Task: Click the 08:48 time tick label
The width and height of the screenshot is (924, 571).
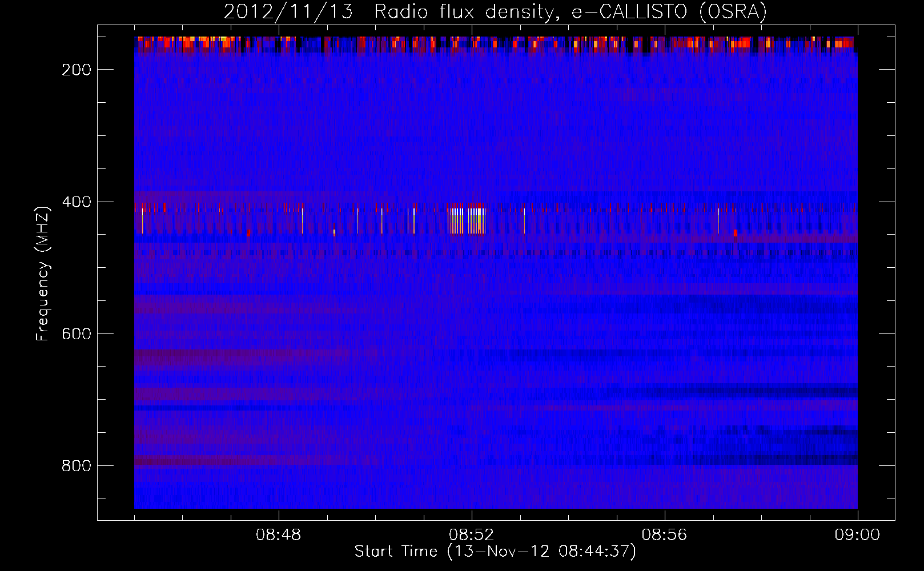Action: (279, 535)
